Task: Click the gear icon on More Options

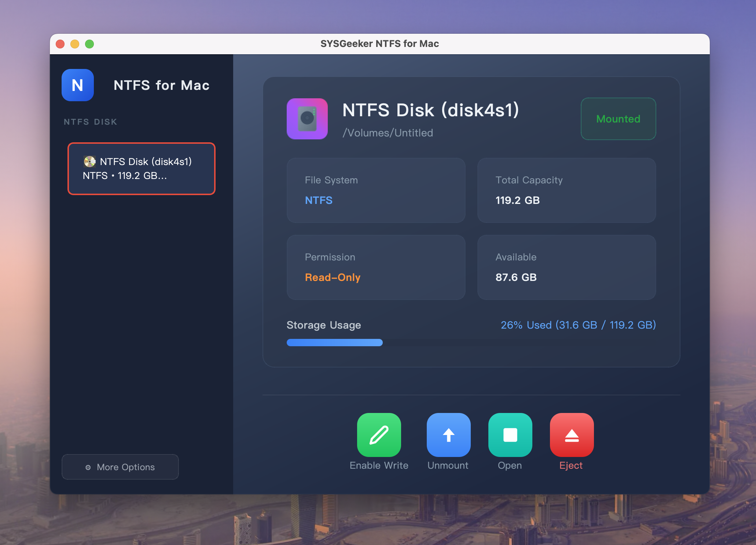Action: click(x=88, y=467)
